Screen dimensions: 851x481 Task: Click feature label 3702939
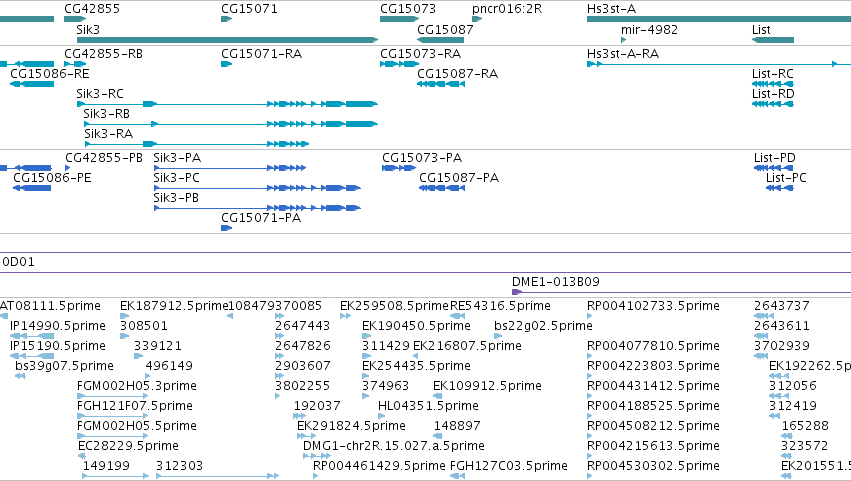click(x=782, y=346)
